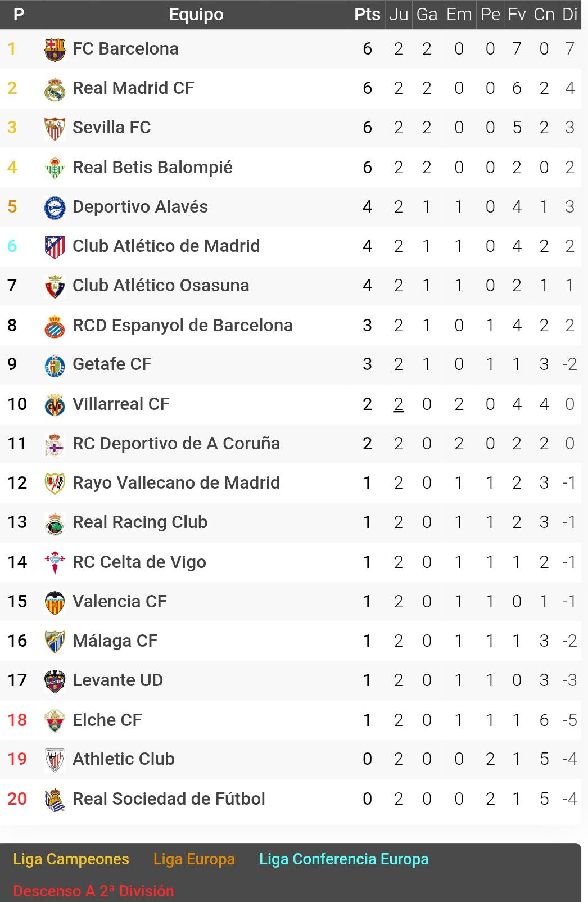Select the Real Sociedad crest icon
The height and width of the screenshot is (902, 588).
point(55,800)
